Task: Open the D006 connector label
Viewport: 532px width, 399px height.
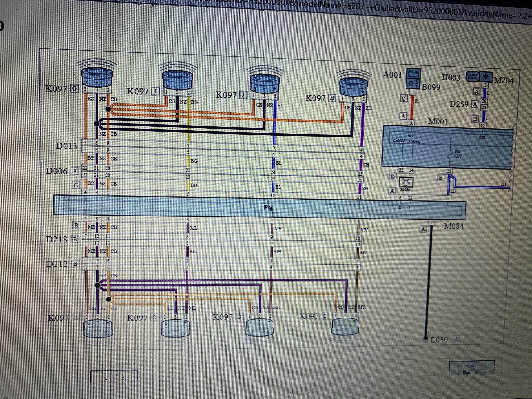Action: click(57, 171)
